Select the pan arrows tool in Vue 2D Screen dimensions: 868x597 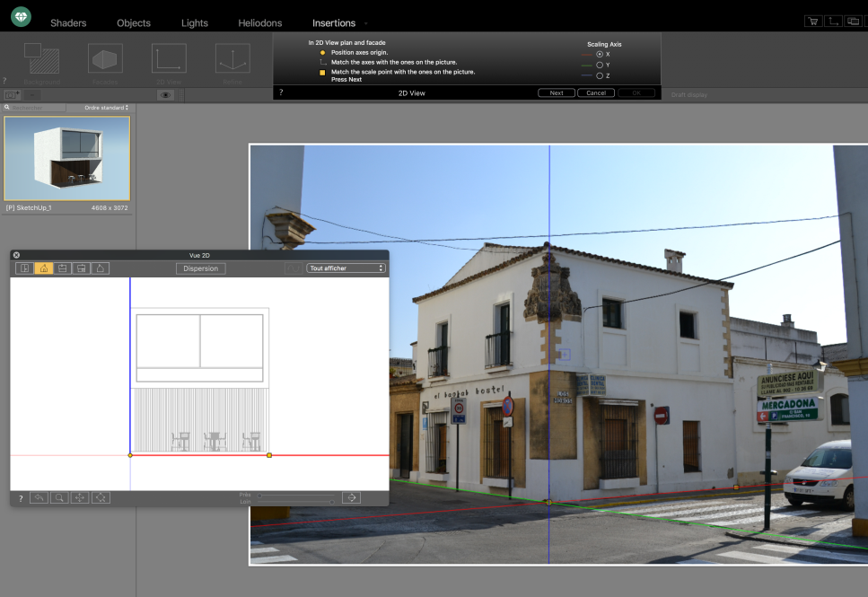[x=80, y=497]
